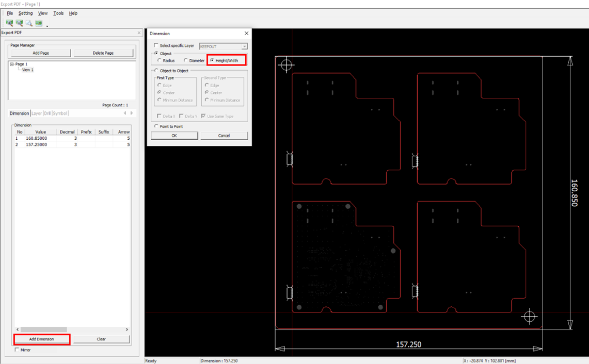Choose the Point to Point option
Viewport: 589px width, 364px height.
click(156, 126)
